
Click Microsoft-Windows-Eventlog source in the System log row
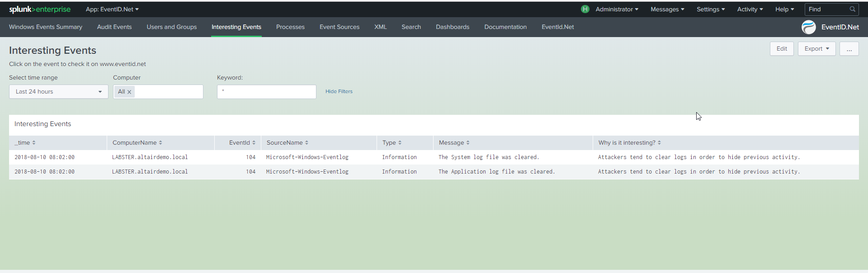(x=307, y=157)
